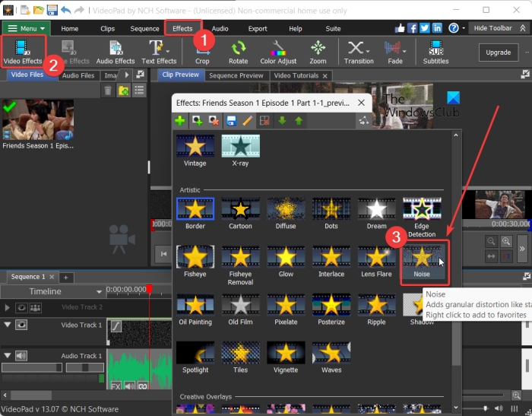Viewport: 532px width, 416px height.
Task: Click the LinkedIn share icon
Action: point(437,28)
